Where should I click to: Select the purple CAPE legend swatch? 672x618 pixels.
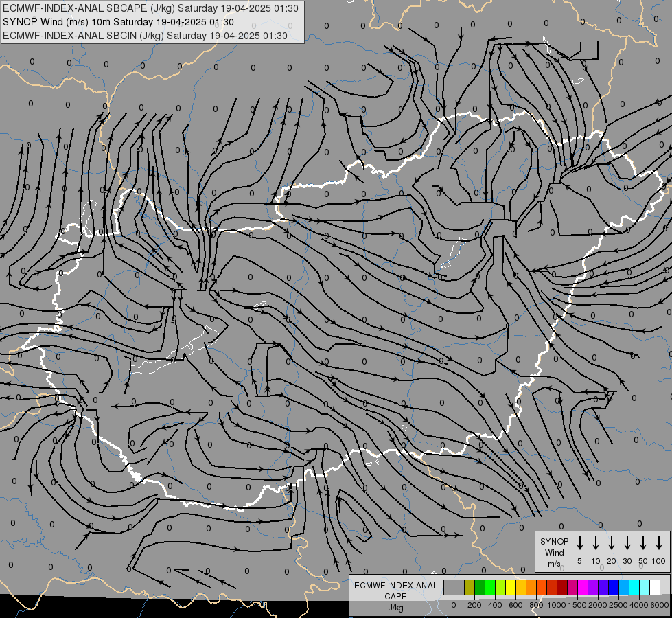(x=594, y=587)
